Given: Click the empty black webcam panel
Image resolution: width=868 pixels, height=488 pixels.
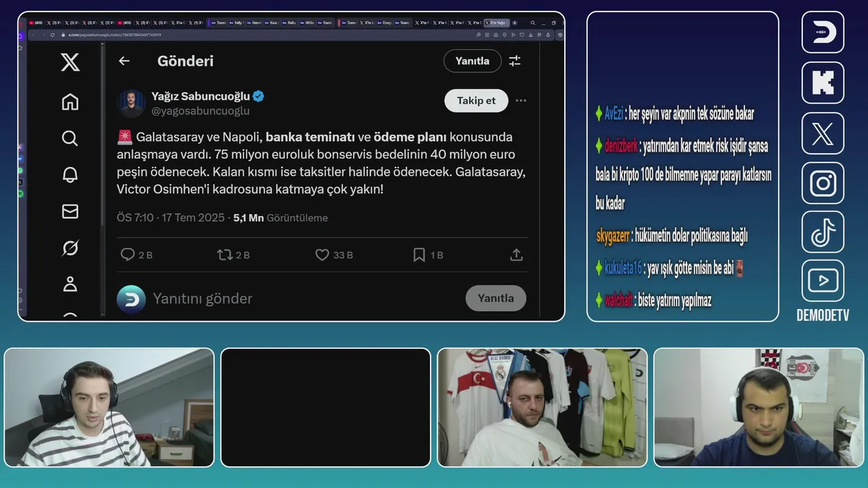Looking at the screenshot, I should click(x=325, y=407).
